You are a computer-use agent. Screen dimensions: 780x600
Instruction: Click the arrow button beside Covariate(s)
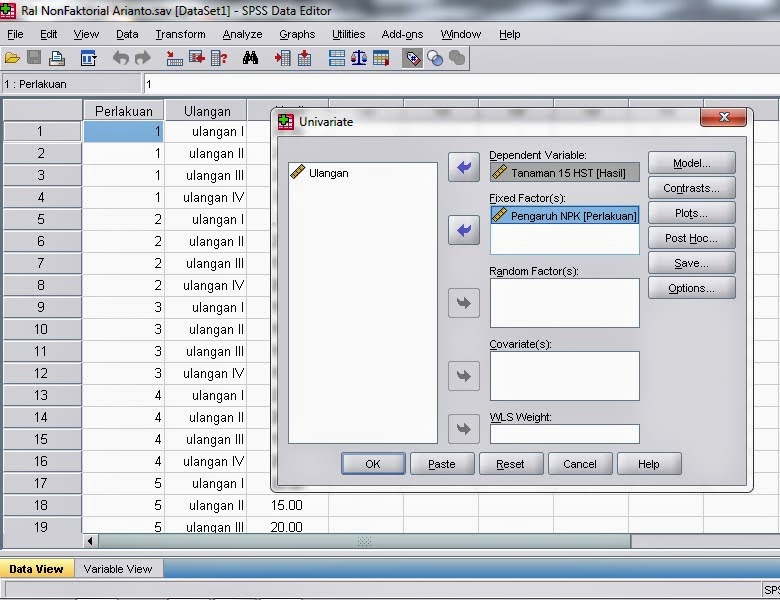pos(464,376)
